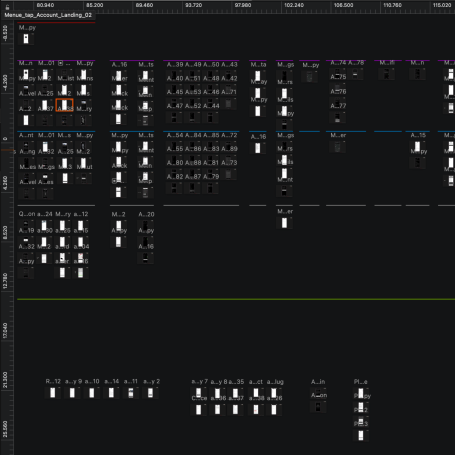Select artboard thumbnail labeled A...39
This screenshot has height=455, width=455.
(174, 74)
